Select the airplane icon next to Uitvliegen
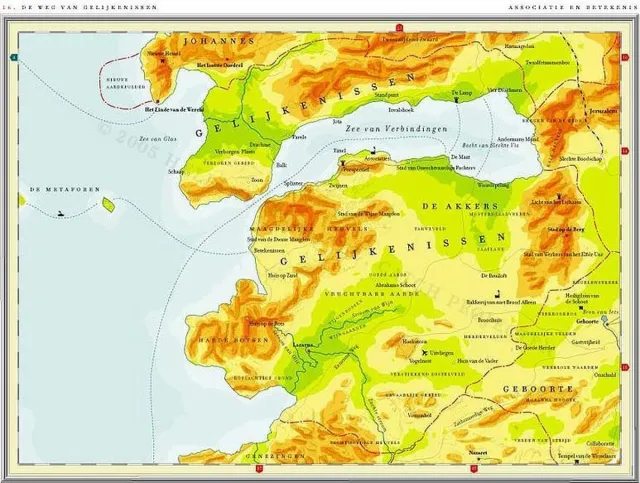Image resolution: width=640 pixels, height=483 pixels. click(425, 353)
